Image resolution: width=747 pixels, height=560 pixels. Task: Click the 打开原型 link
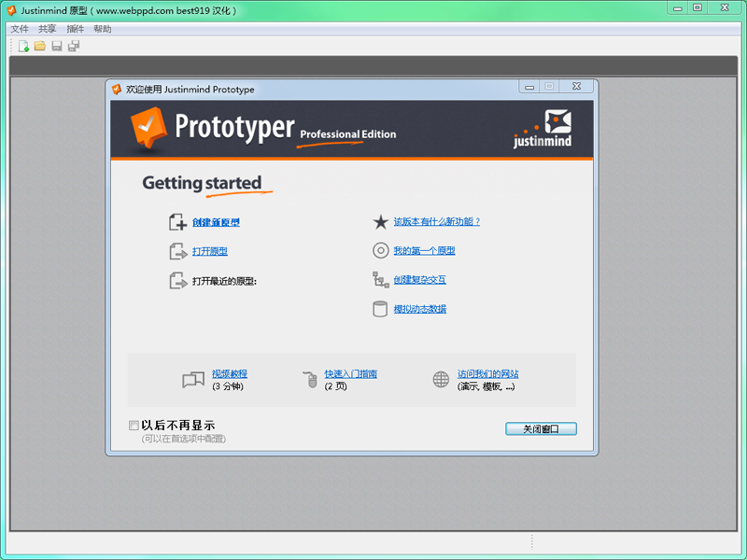pos(209,251)
